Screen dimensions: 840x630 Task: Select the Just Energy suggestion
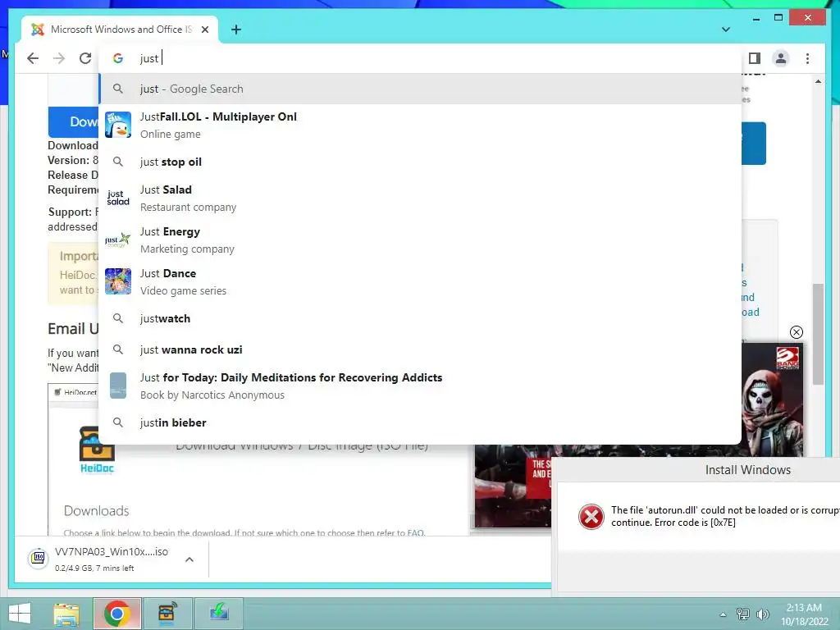tap(420, 240)
